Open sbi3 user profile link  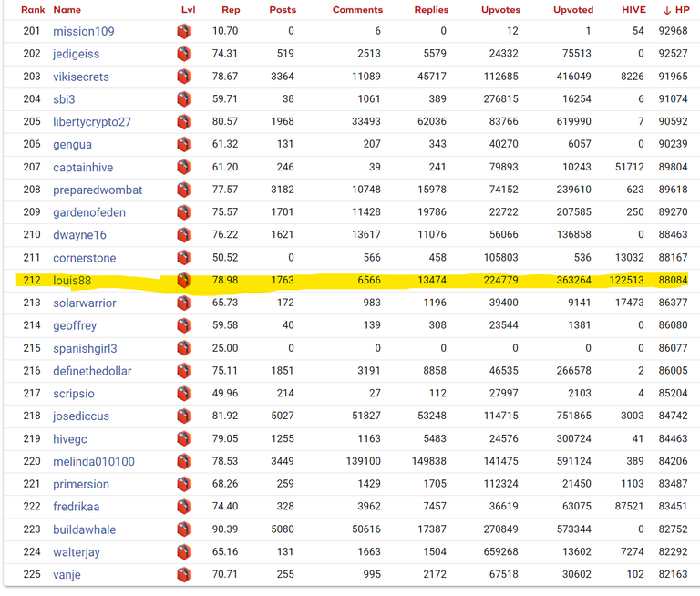[x=64, y=99]
